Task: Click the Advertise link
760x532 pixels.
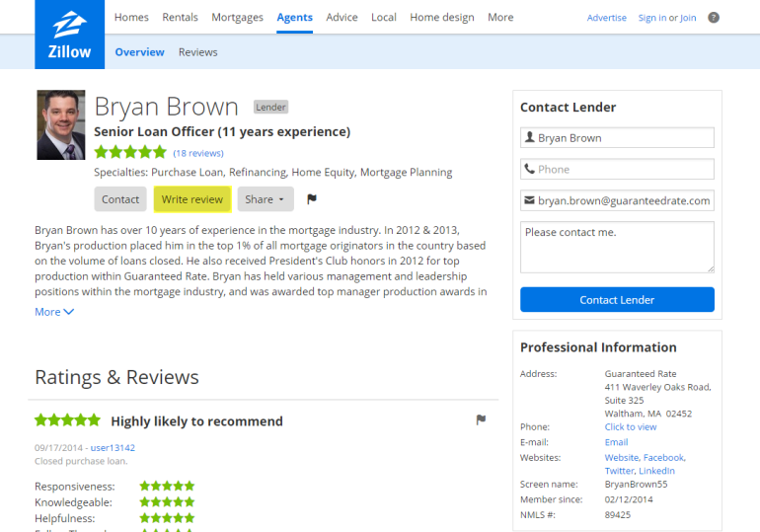Action: pyautogui.click(x=606, y=18)
